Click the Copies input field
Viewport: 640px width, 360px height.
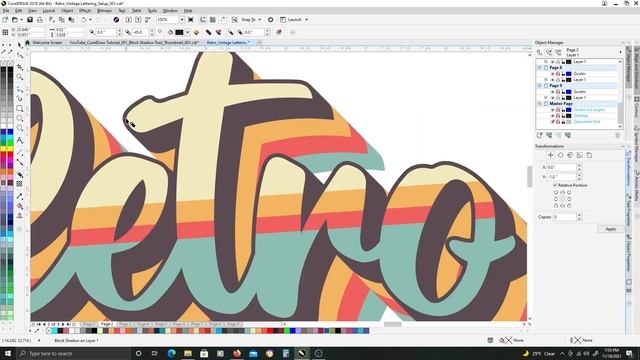point(564,217)
